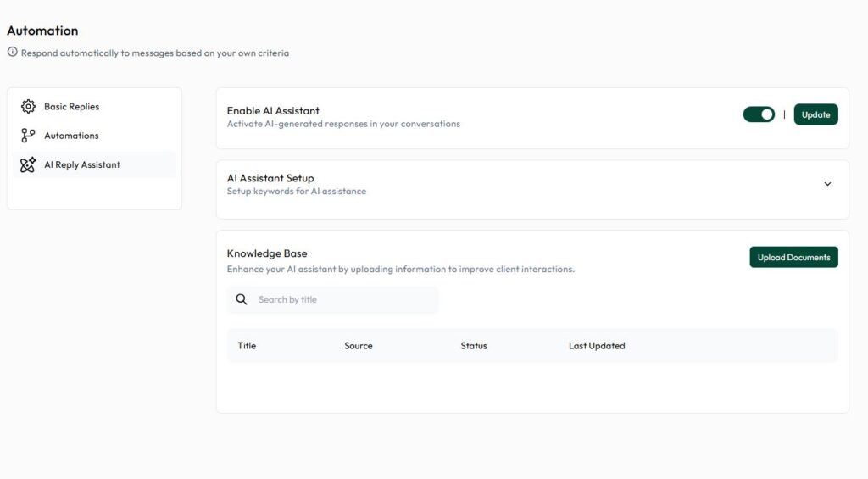Toggle the Enable AI Assistant switch
The width and height of the screenshot is (868, 479).
(759, 114)
